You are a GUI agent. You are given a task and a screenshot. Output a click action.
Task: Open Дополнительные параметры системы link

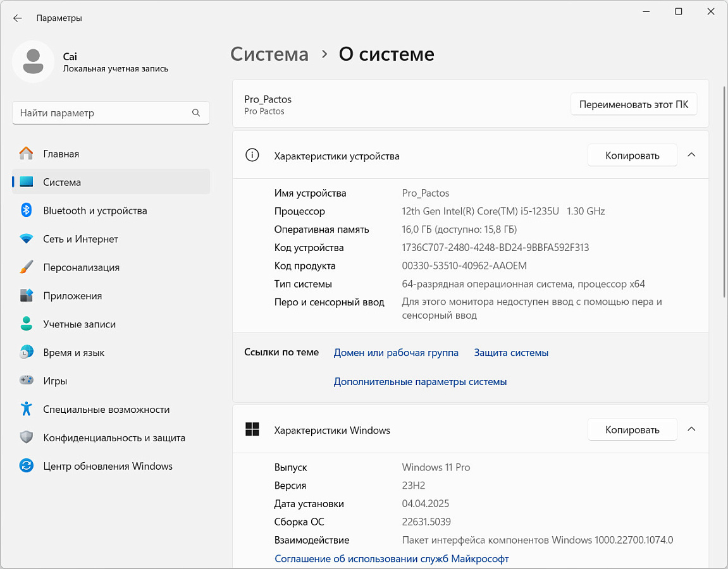tap(420, 381)
